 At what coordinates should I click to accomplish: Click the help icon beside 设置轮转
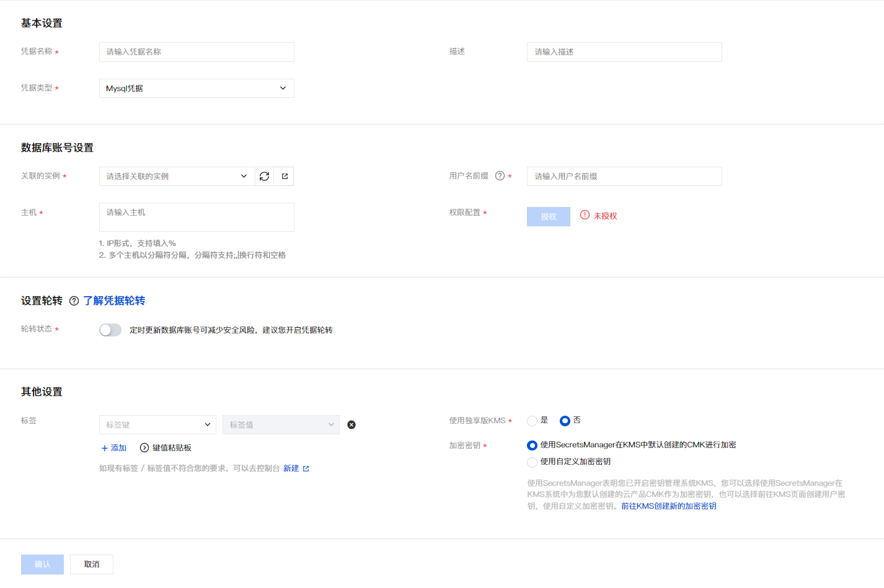pyautogui.click(x=74, y=301)
